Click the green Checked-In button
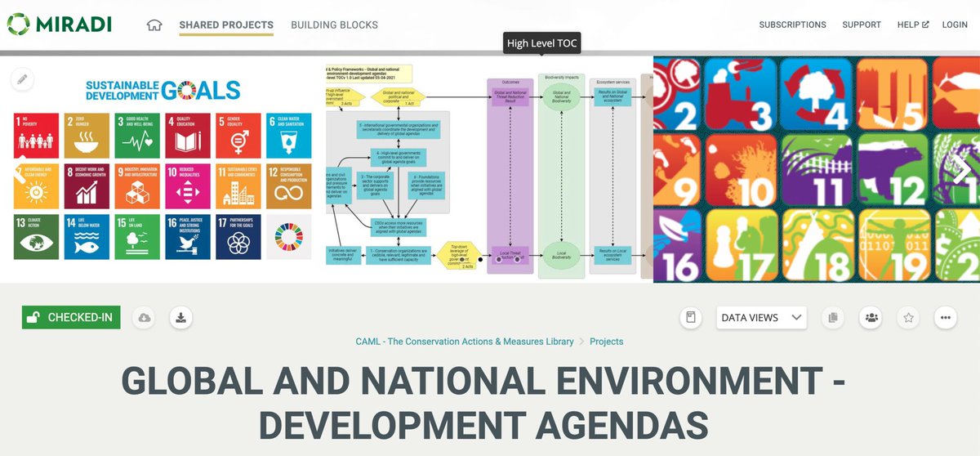980x456 pixels. pyautogui.click(x=71, y=318)
